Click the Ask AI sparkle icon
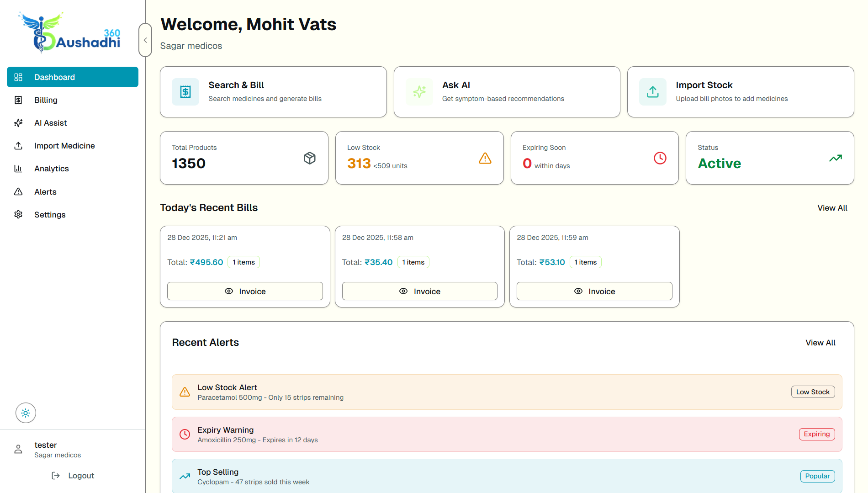Screen dimensions: 868x493 (419, 92)
